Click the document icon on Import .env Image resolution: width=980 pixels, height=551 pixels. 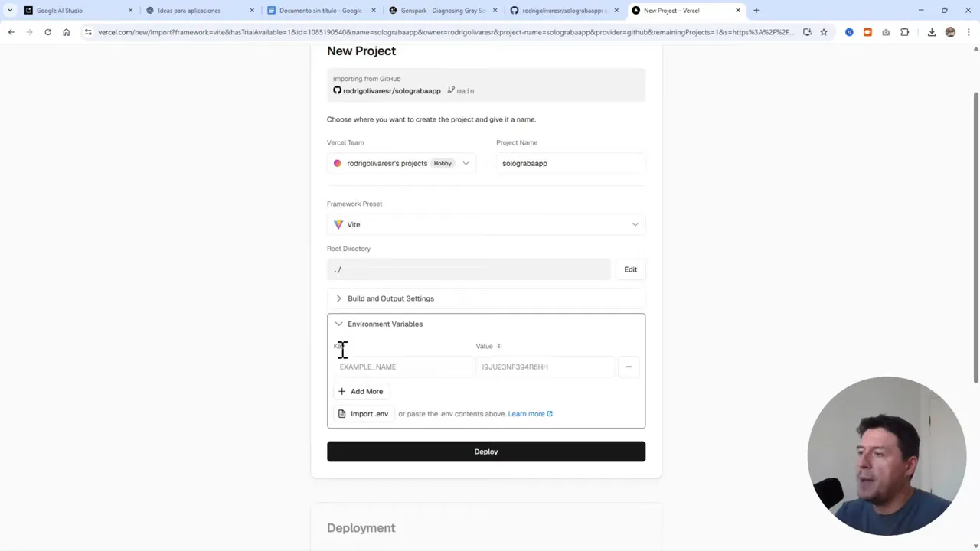pos(341,413)
